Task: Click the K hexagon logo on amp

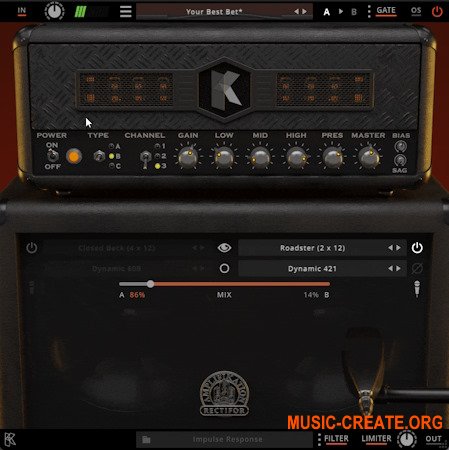Action: (x=225, y=90)
